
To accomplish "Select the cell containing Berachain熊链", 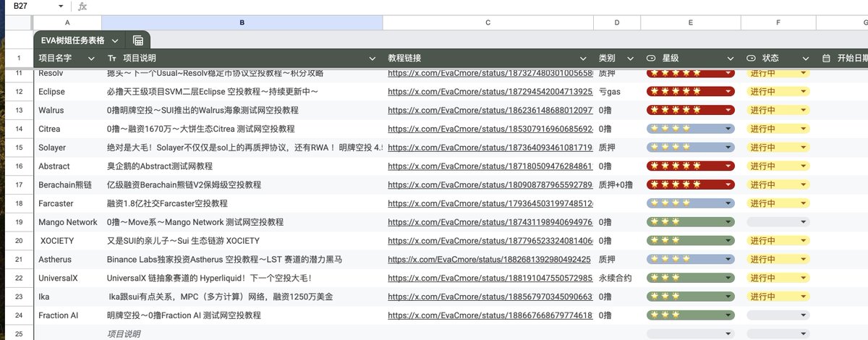I will pos(68,185).
